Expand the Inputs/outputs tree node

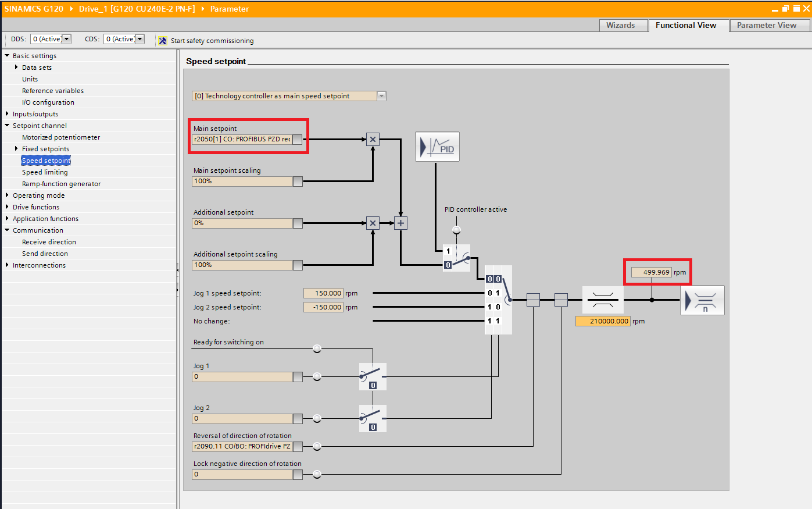pyautogui.click(x=7, y=113)
